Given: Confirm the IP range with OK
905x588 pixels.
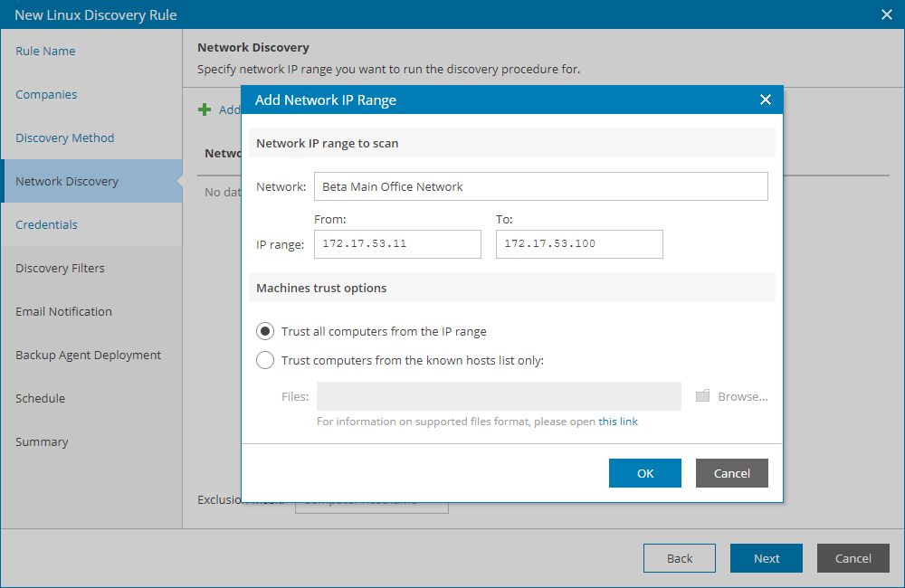Looking at the screenshot, I should coord(644,472).
